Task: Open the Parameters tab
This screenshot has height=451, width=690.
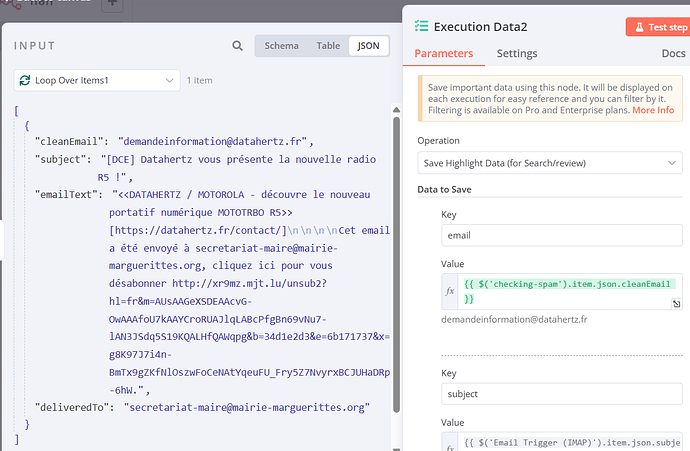Action: pyautogui.click(x=444, y=54)
